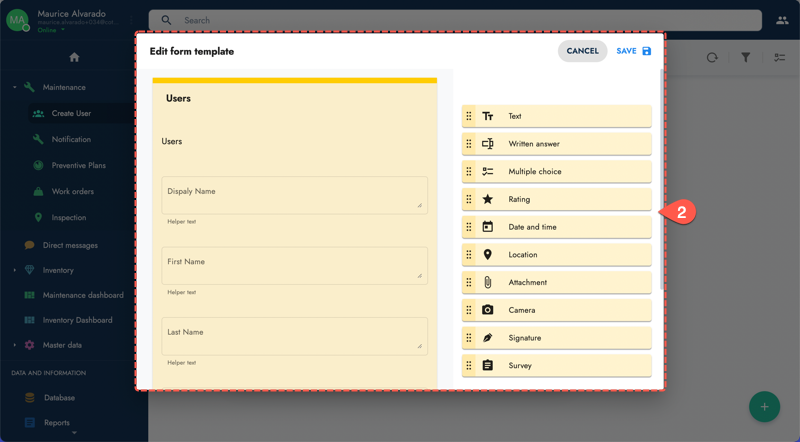Click the Signature field label
The image size is (800, 442).
(524, 338)
